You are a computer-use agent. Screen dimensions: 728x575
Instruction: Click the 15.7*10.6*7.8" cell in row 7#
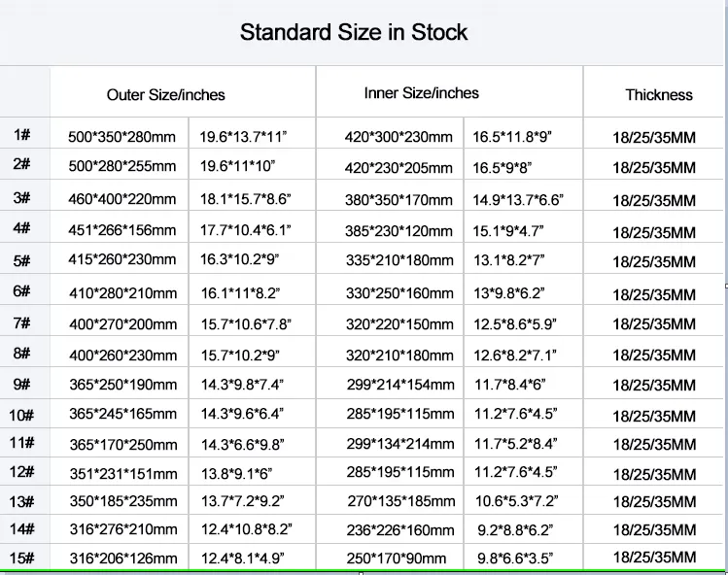click(x=252, y=321)
